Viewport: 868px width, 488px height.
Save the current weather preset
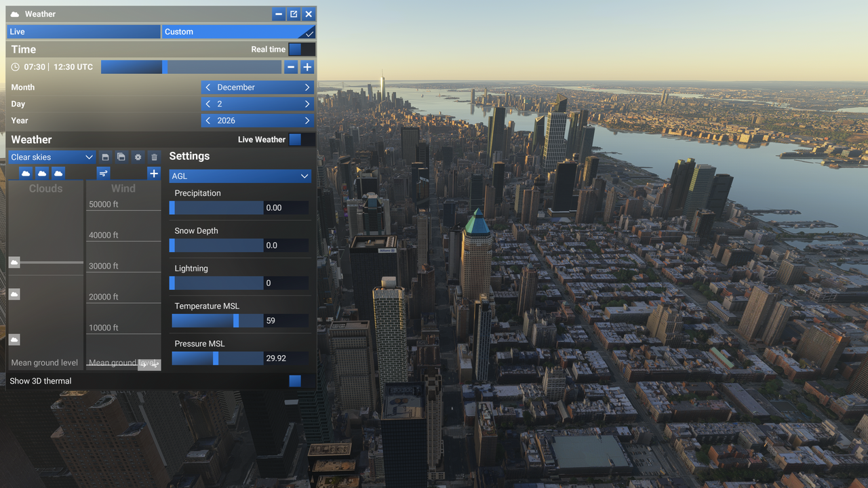[105, 157]
